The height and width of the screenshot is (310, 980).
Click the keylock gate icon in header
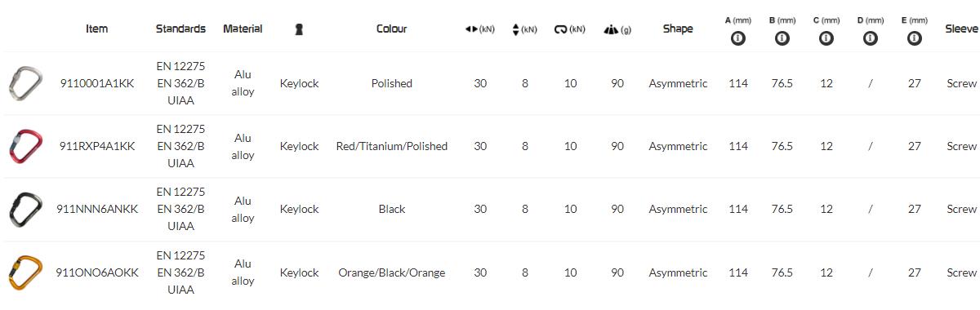click(x=299, y=29)
